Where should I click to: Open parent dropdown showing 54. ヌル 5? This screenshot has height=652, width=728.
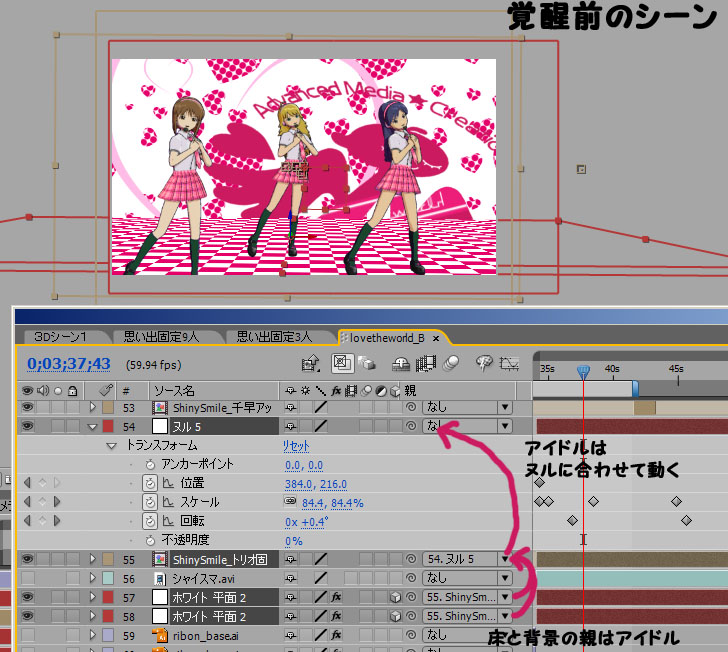click(467, 559)
